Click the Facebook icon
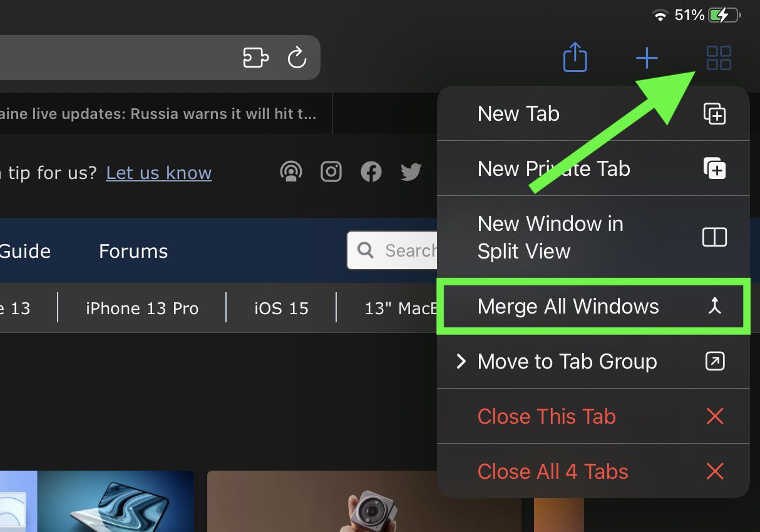 pos(371,171)
